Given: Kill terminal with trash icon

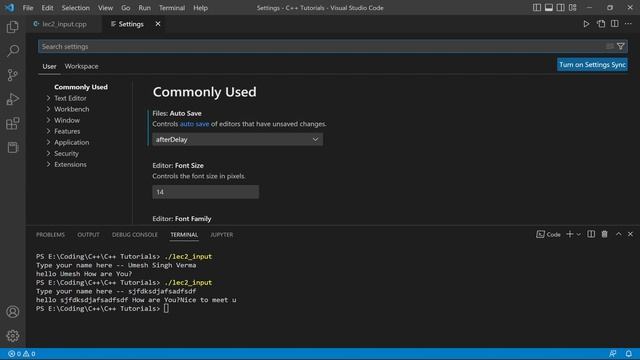Looking at the screenshot, I should [604, 234].
